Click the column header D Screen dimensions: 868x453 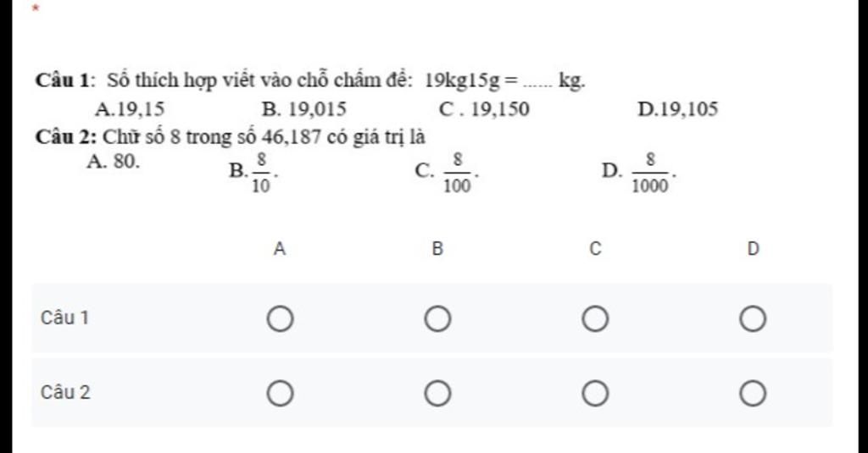753,249
